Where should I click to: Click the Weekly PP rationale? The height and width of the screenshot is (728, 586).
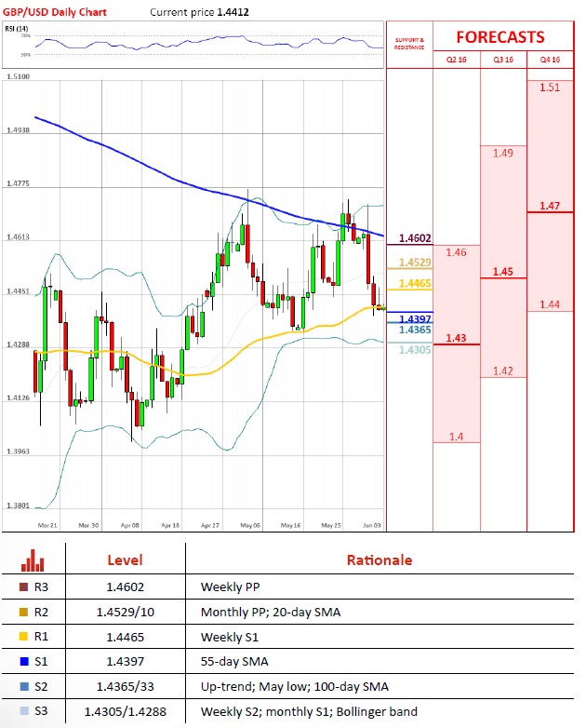(x=230, y=586)
